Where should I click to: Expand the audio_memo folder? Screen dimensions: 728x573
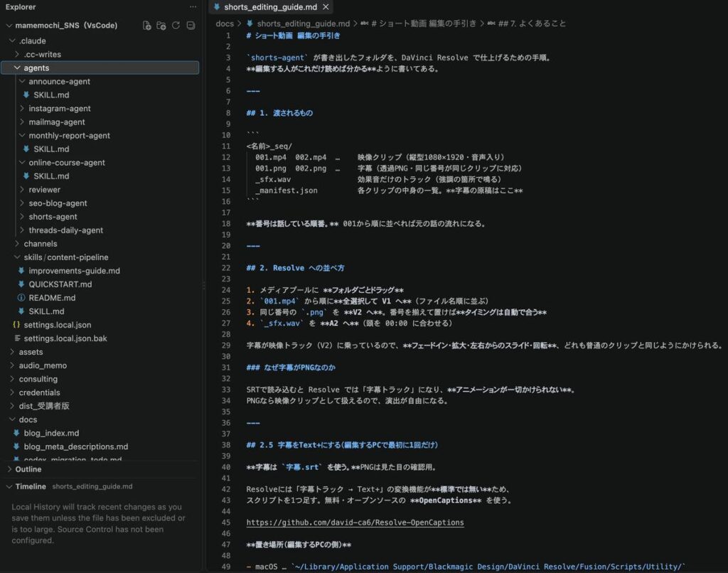(13, 365)
